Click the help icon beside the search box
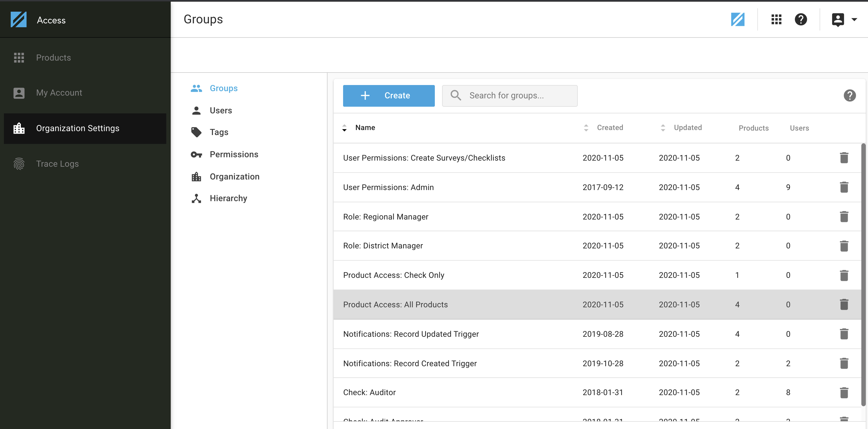Image resolution: width=868 pixels, height=429 pixels. 849,96
